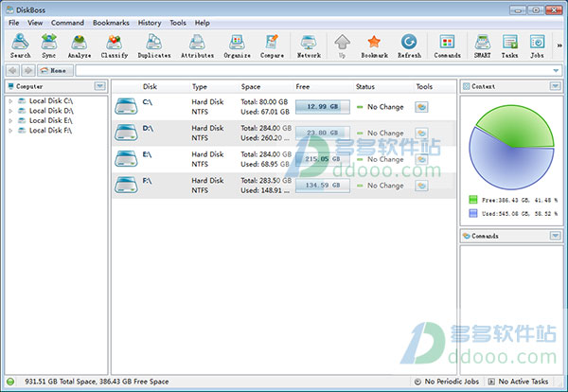Open the File menu
This screenshot has height=392, width=568.
[x=14, y=23]
